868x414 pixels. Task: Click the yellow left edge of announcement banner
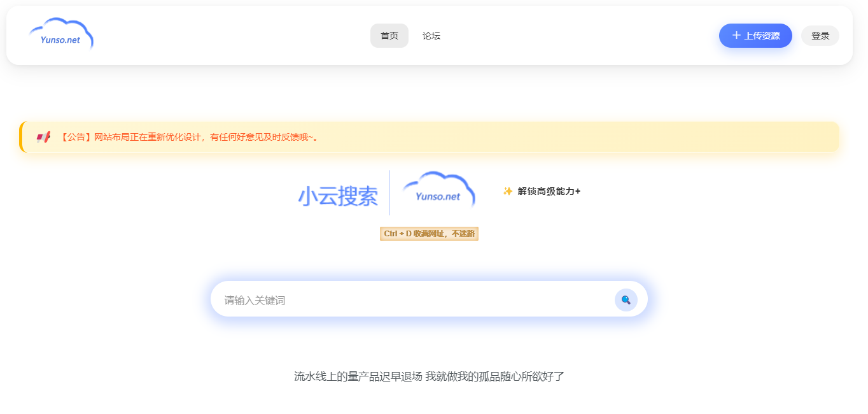click(x=21, y=137)
